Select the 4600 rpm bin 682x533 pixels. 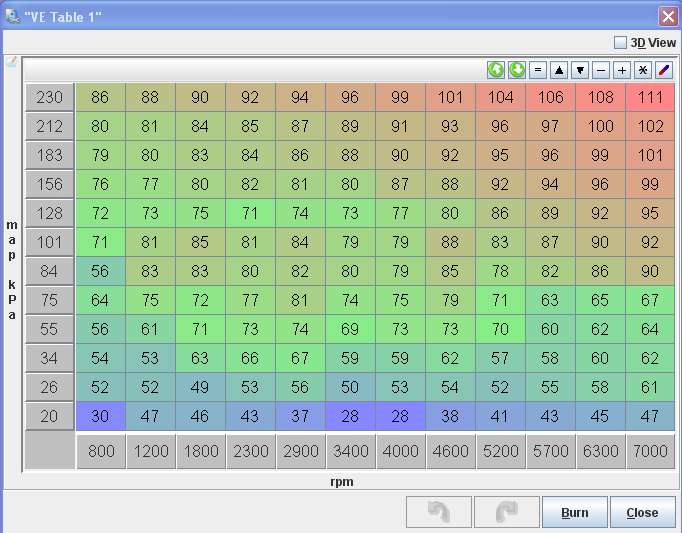tap(451, 451)
